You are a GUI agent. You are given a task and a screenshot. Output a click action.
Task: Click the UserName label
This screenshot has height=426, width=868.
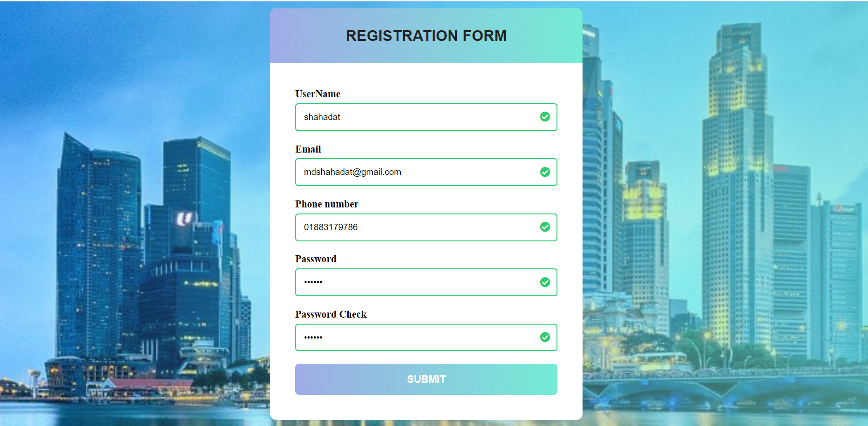coord(318,94)
